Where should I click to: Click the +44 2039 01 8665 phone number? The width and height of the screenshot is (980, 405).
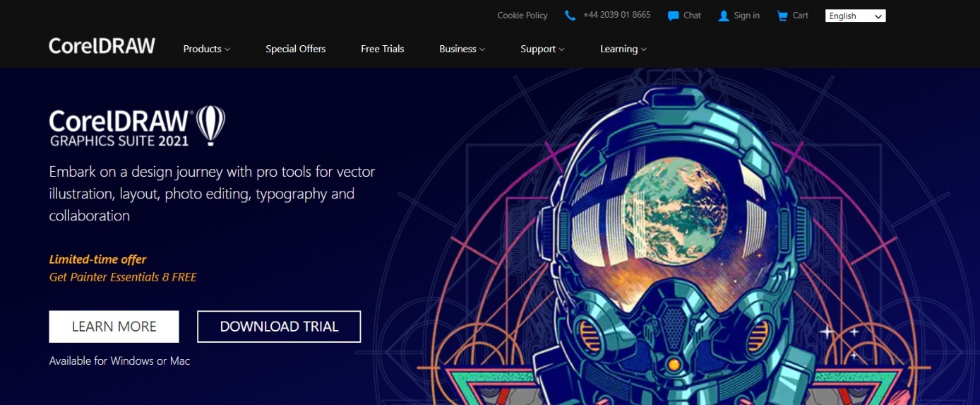coord(617,15)
